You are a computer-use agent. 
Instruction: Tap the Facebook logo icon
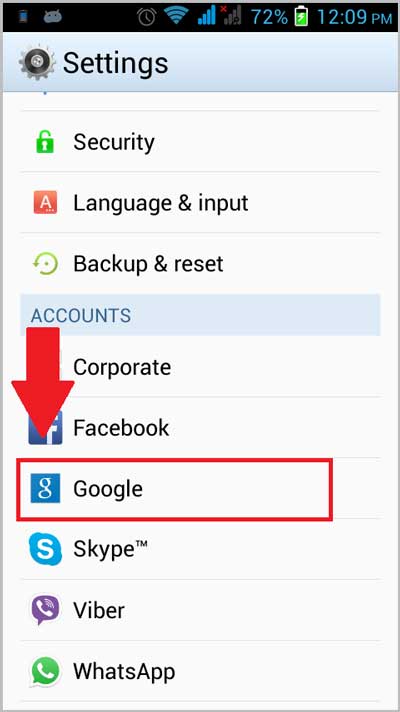[x=45, y=428]
